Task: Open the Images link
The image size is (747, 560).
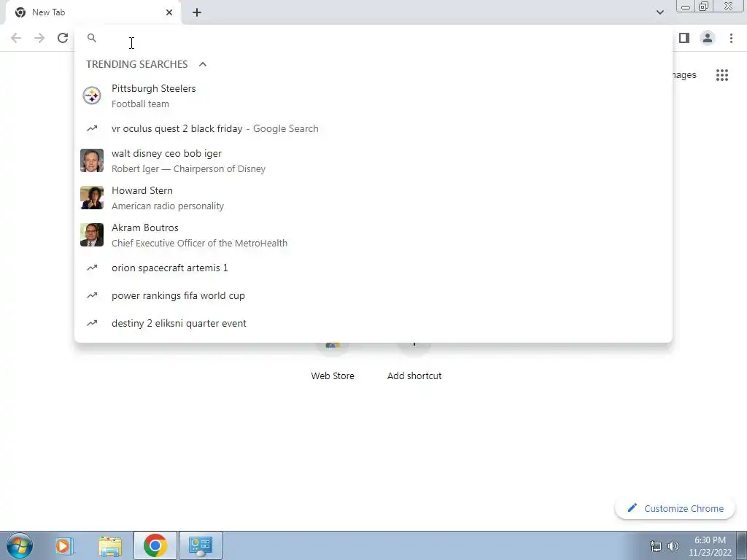Action: [684, 75]
